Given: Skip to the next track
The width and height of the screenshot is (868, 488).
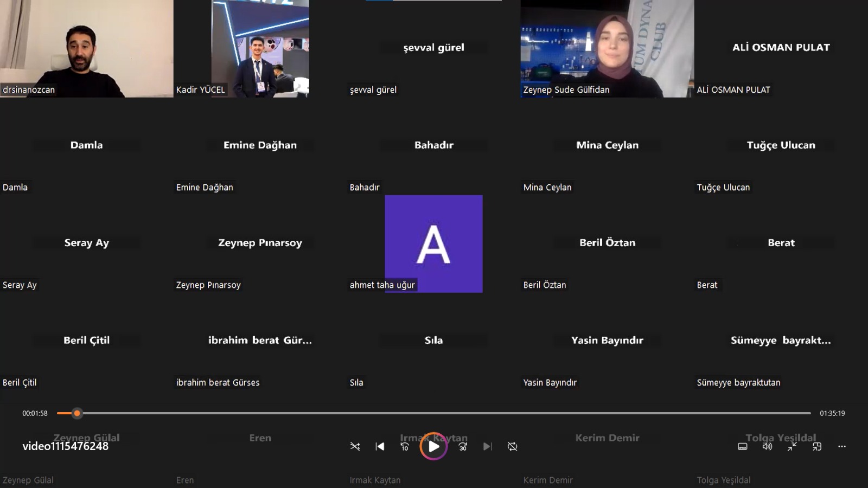Looking at the screenshot, I should [x=487, y=446].
